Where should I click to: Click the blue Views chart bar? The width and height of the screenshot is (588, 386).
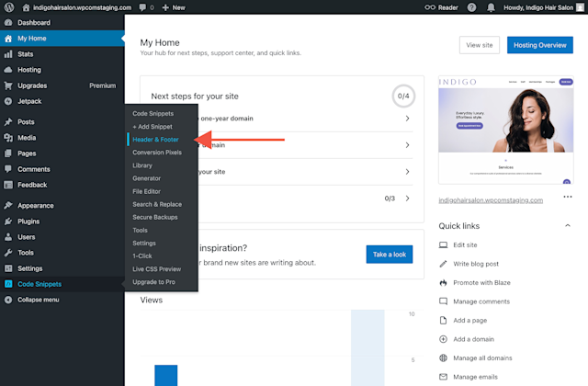point(165,375)
